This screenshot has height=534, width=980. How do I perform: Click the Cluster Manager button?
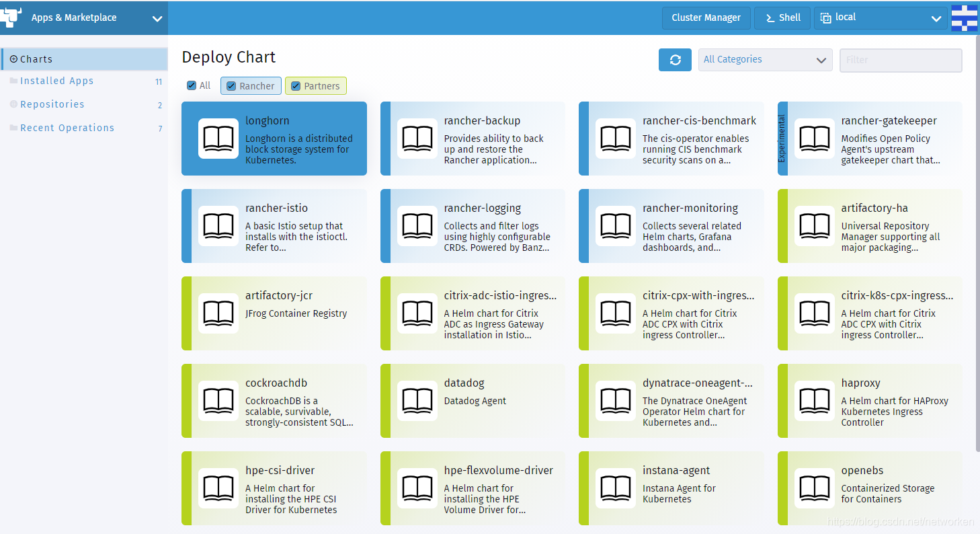coord(706,18)
